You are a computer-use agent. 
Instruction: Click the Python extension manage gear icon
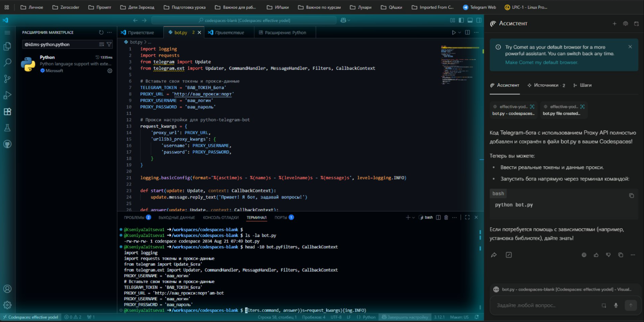point(110,71)
